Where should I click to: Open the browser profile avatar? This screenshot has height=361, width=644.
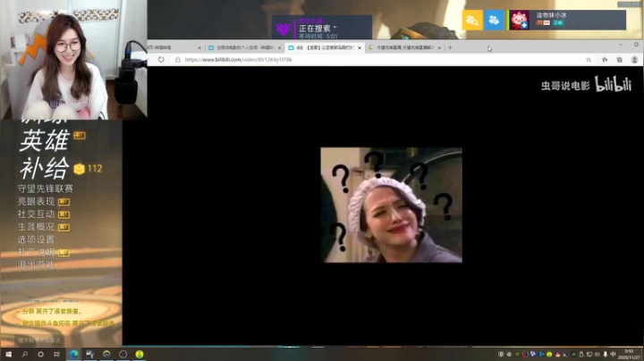pos(634,60)
